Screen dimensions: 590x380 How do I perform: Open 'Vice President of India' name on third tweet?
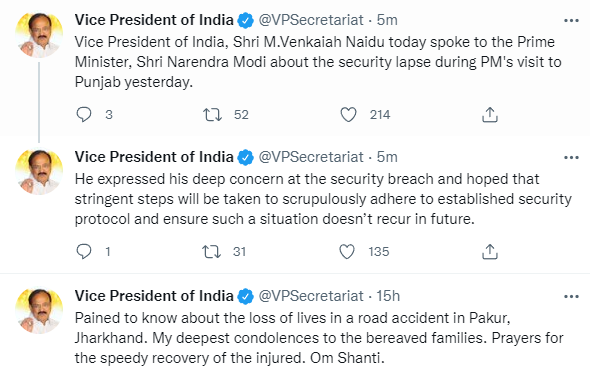click(x=154, y=296)
